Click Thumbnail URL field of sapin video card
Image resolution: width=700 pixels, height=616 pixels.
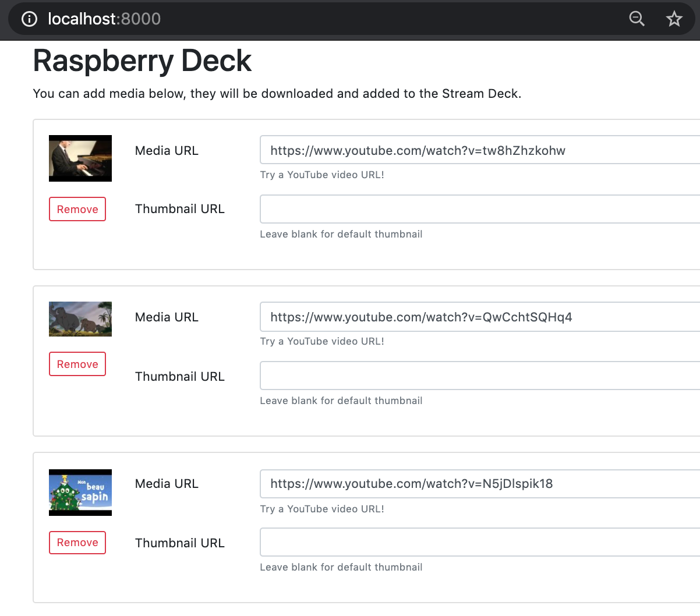[480, 542]
